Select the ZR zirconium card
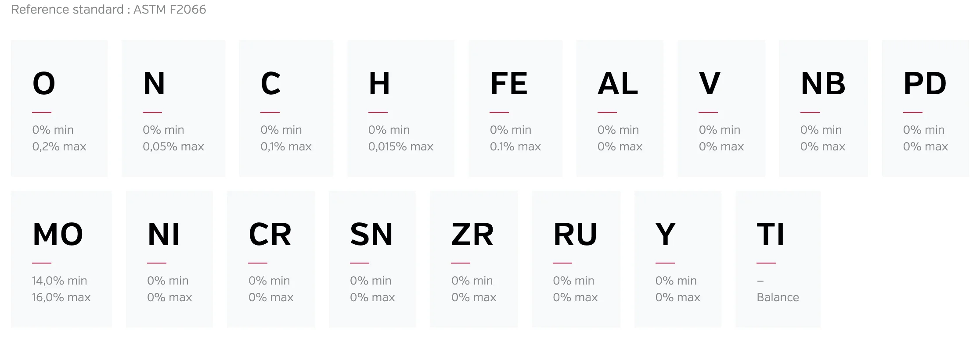Viewport: 980px width, 342px height. tap(474, 259)
